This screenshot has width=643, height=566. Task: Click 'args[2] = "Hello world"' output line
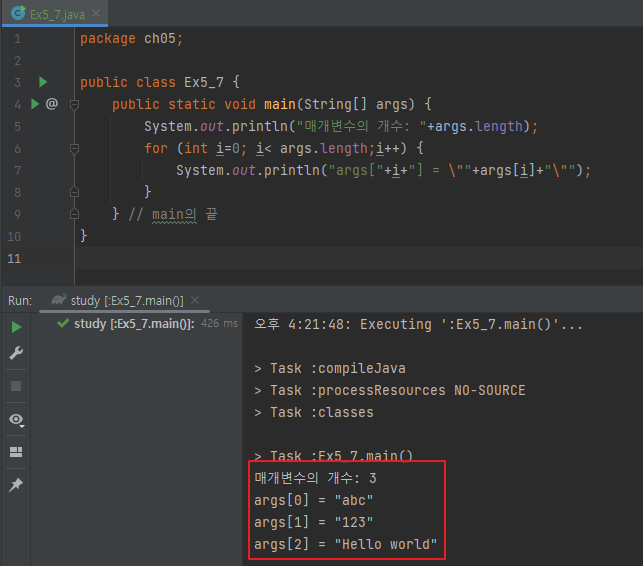345,545
